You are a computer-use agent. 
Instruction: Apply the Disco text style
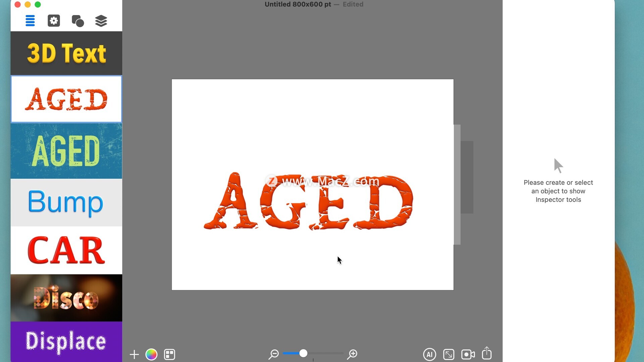(x=66, y=298)
